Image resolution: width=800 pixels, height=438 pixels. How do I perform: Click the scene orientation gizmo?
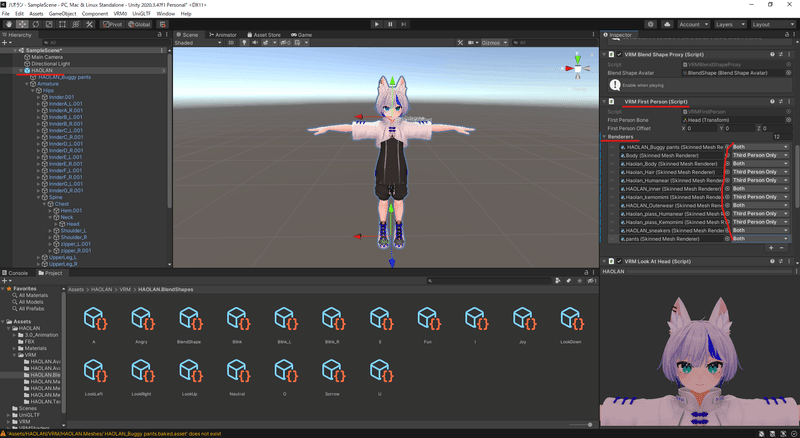pos(578,67)
